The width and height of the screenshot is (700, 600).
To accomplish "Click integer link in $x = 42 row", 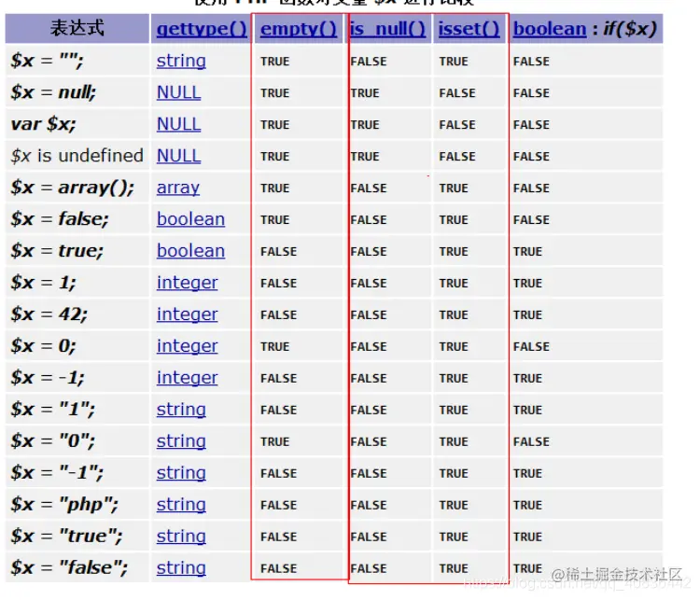I will pos(187,314).
